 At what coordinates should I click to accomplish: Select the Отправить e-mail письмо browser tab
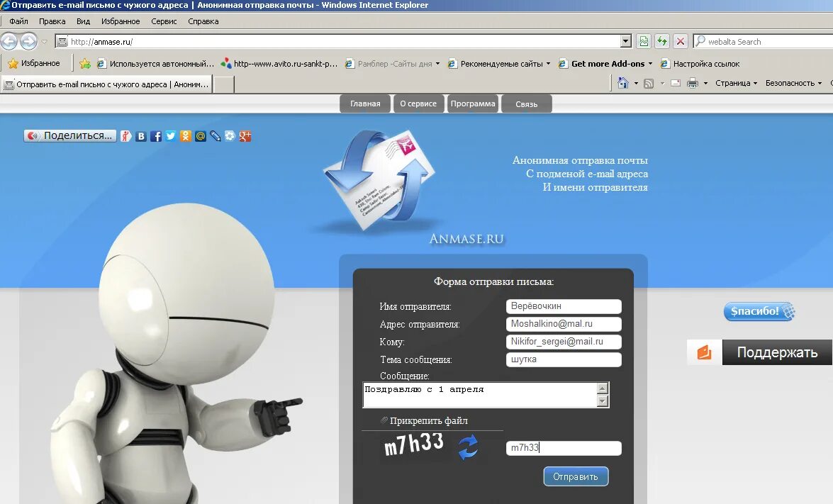(x=107, y=84)
